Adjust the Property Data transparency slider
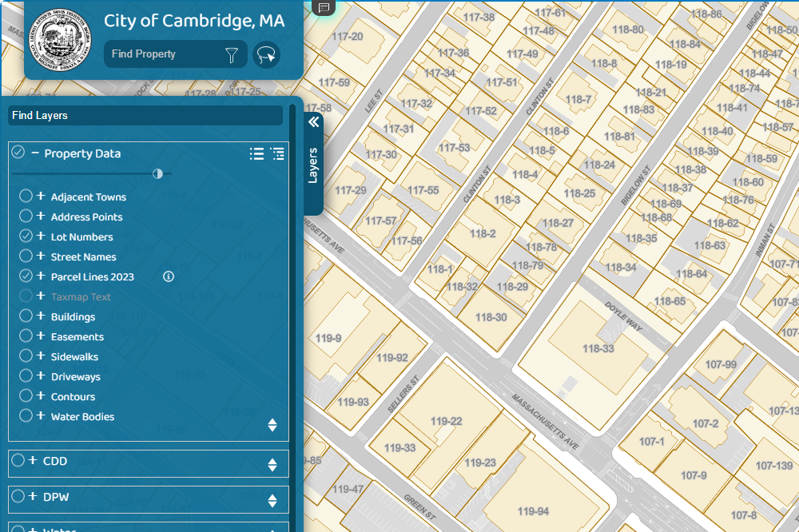The width and height of the screenshot is (799, 532). 158,173
